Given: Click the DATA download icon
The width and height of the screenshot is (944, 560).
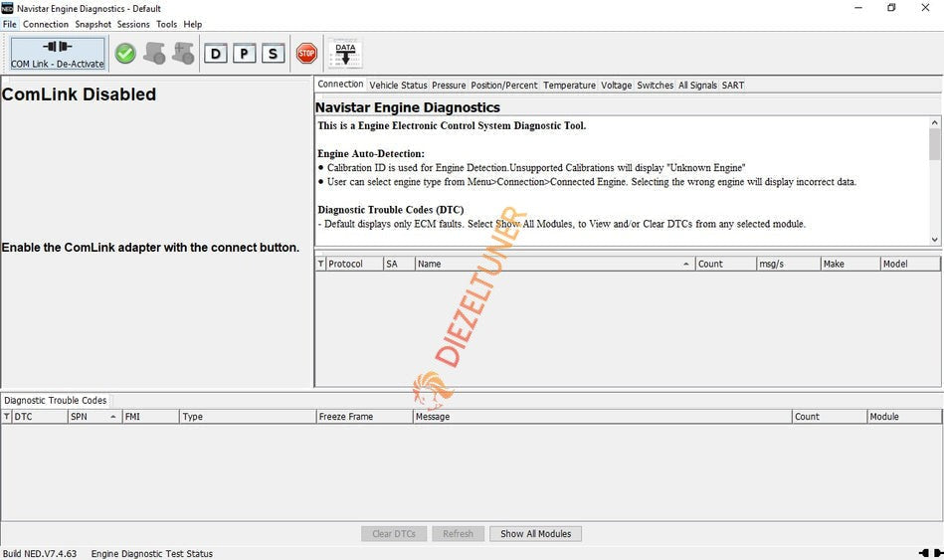Looking at the screenshot, I should pos(345,54).
